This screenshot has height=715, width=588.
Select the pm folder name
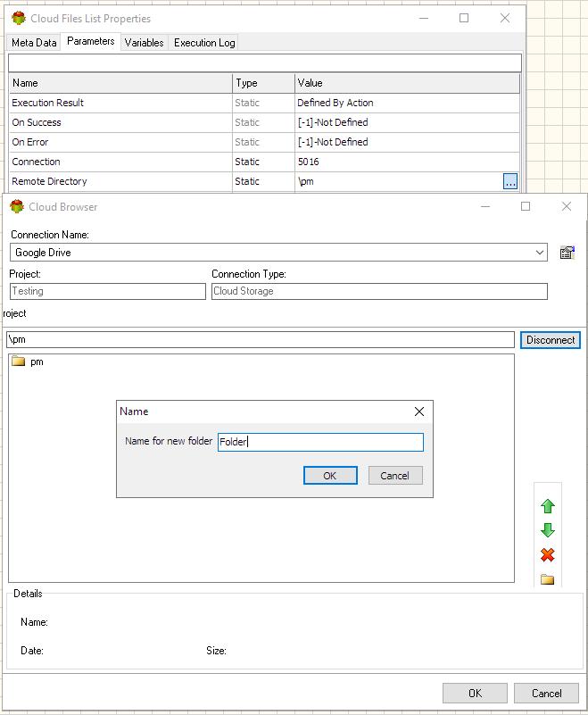click(37, 362)
